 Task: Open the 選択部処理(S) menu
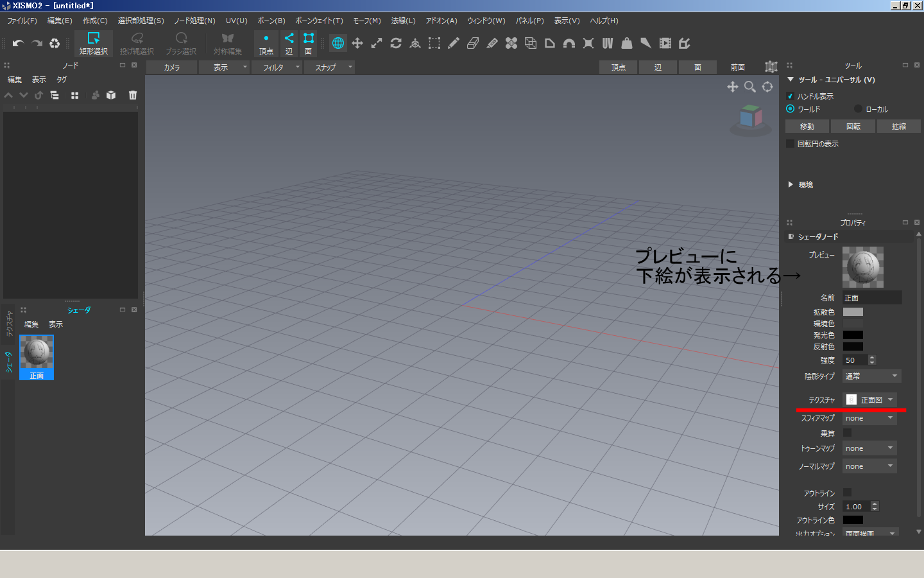click(141, 21)
